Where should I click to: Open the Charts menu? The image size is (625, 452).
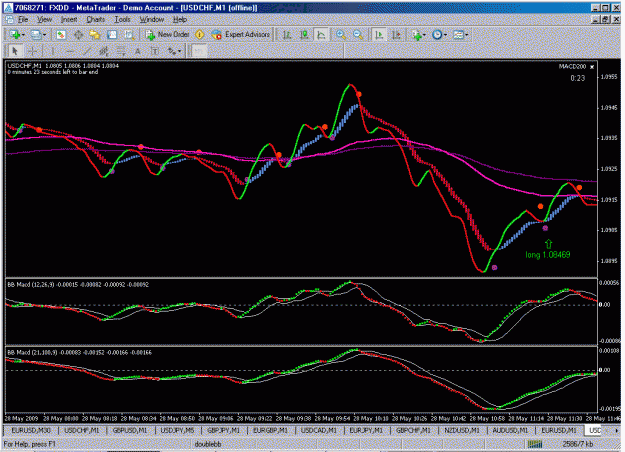click(x=96, y=19)
